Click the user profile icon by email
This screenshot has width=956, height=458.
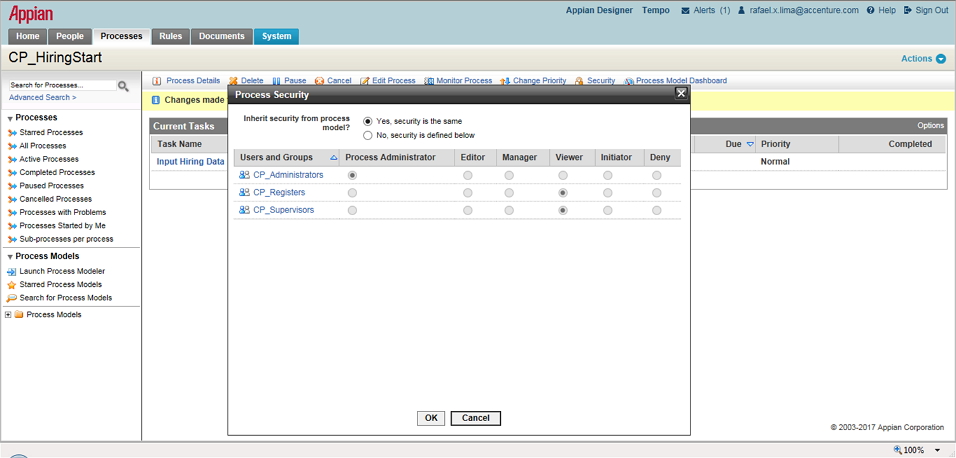[741, 10]
